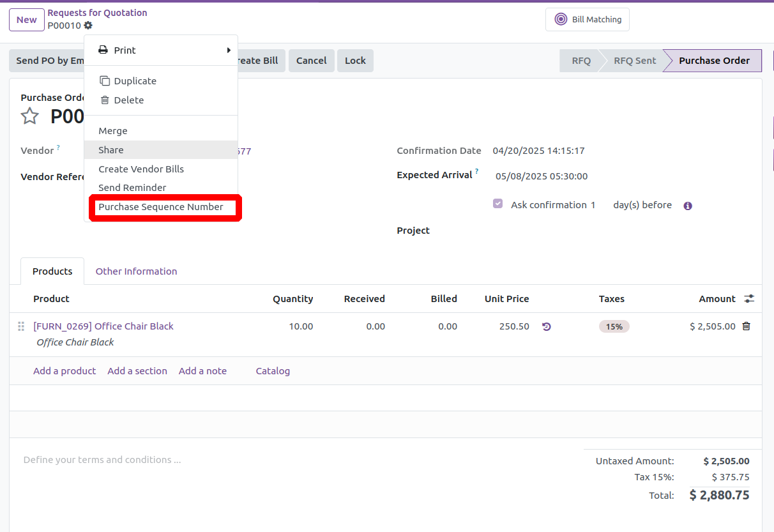Open the Catalog link
774x532 pixels.
pos(273,371)
